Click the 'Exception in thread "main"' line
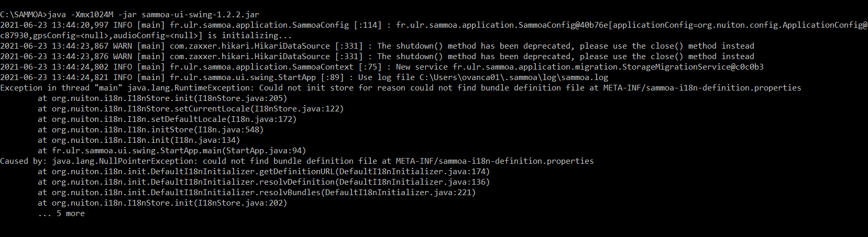Viewport: 868px width, 237px height. click(x=401, y=88)
